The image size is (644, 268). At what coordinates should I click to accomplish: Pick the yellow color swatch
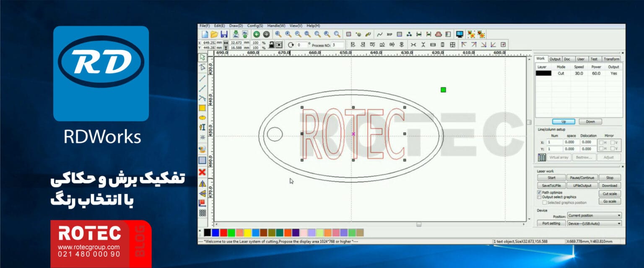click(x=247, y=232)
